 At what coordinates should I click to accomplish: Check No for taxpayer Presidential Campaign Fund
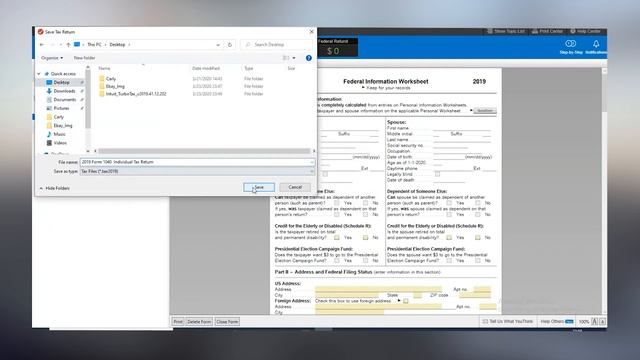pos(365,260)
